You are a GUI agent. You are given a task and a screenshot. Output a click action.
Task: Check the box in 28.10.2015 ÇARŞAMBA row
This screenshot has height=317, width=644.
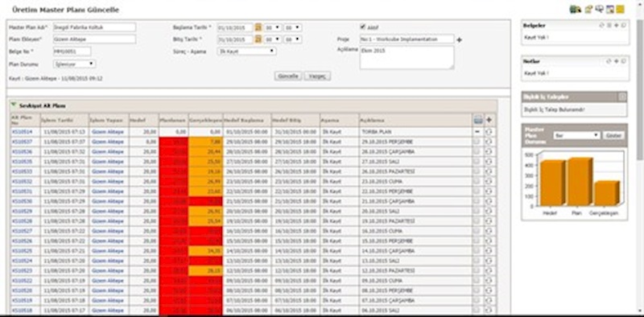click(x=477, y=151)
